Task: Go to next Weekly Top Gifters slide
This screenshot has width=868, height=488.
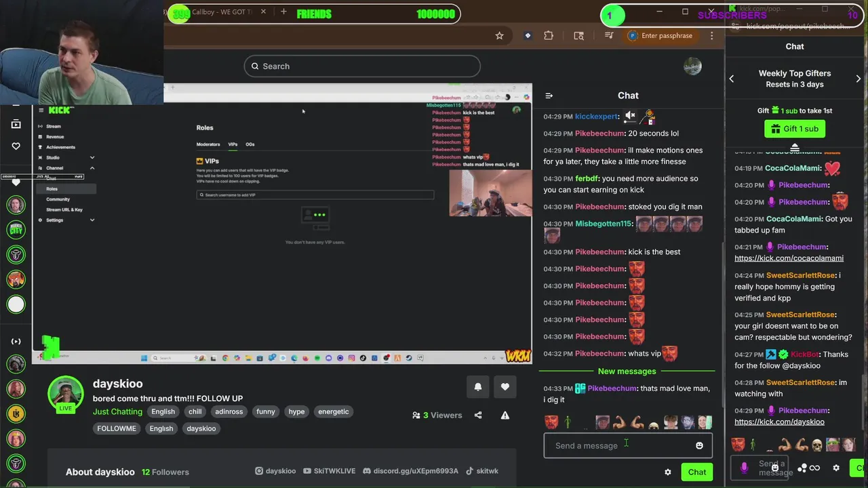Action: pyautogui.click(x=858, y=79)
